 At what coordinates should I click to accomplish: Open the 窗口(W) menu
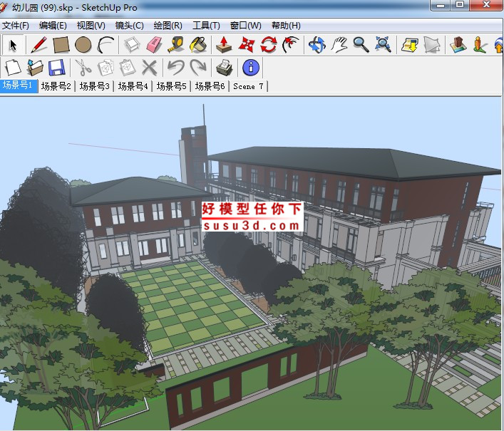pos(245,26)
